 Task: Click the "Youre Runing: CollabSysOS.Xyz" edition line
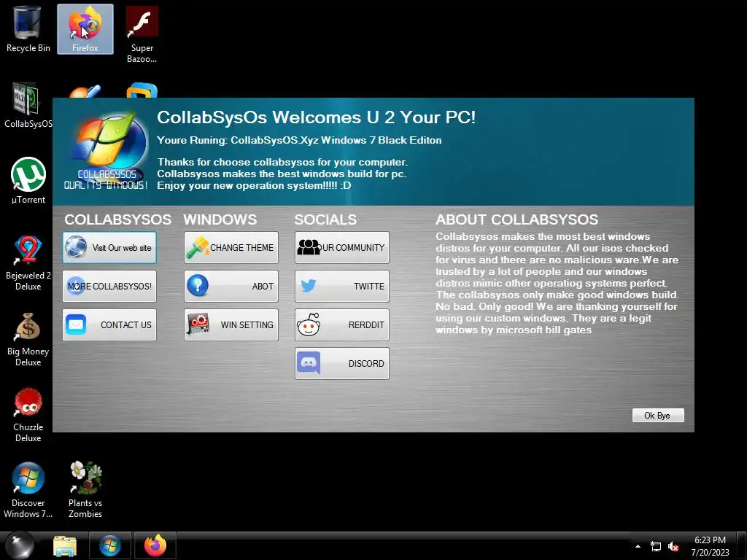click(x=299, y=141)
